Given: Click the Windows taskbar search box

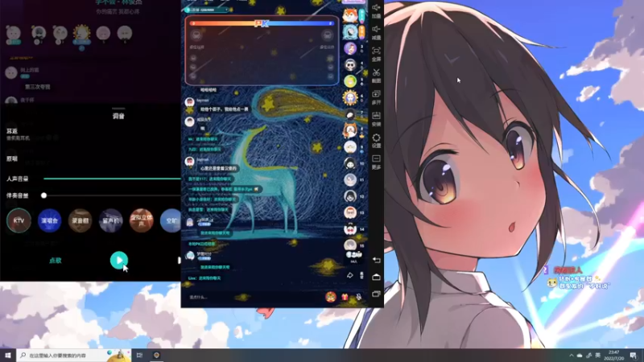Looking at the screenshot, I should 74,355.
